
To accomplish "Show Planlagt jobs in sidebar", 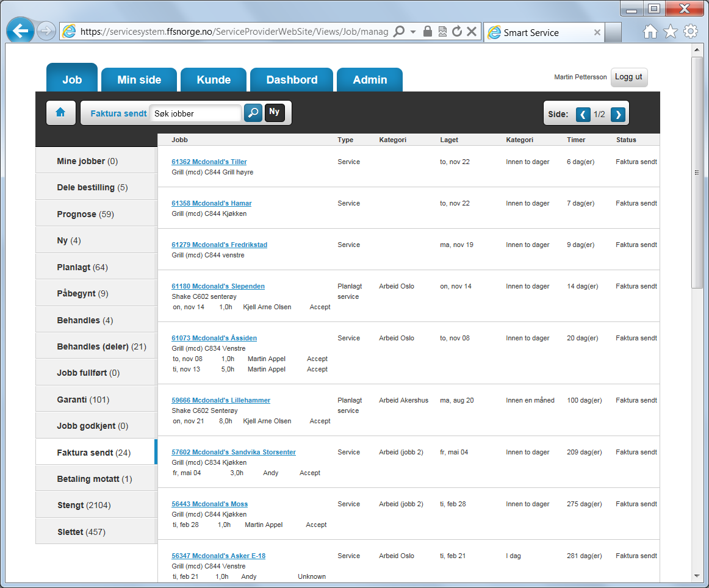I will click(96, 267).
